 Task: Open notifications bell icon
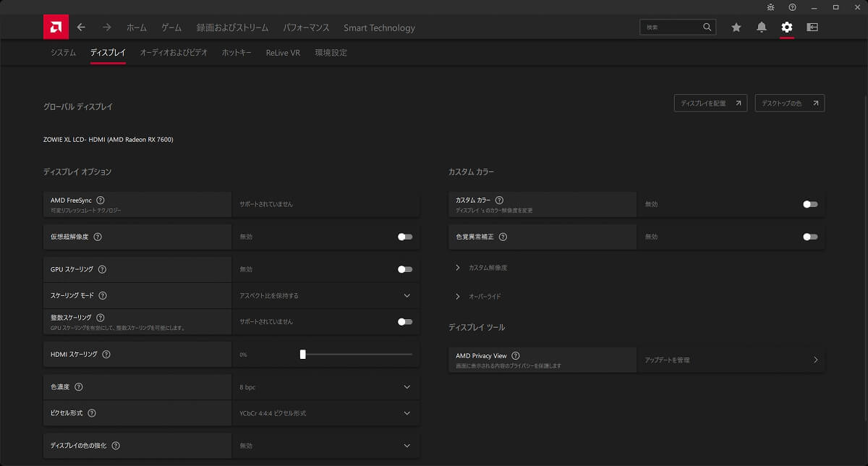coord(762,27)
